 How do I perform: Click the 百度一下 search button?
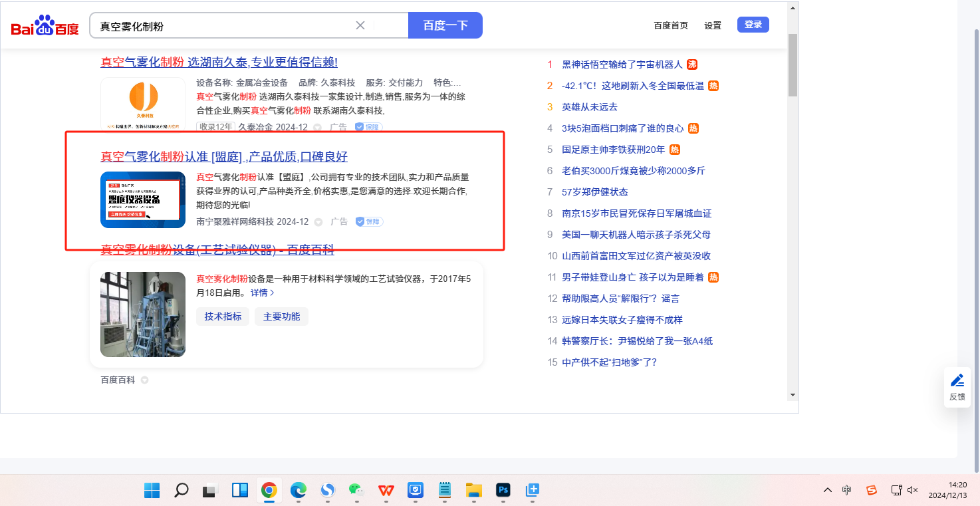pos(445,25)
